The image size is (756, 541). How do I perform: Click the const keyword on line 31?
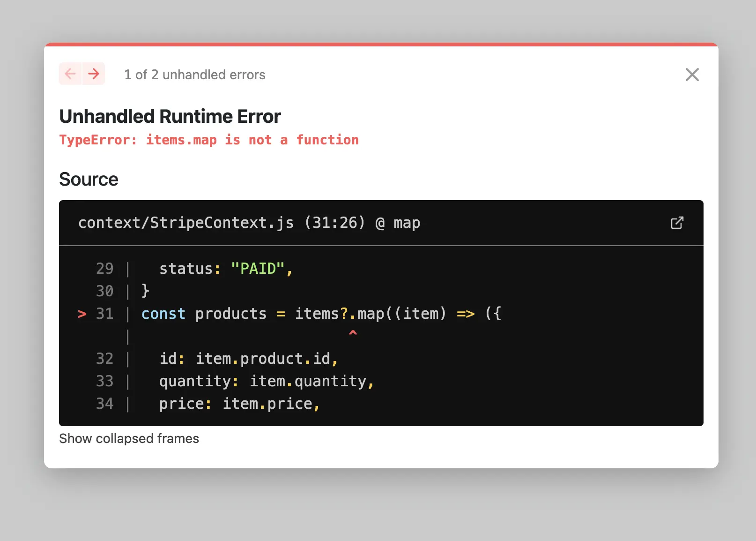click(163, 314)
